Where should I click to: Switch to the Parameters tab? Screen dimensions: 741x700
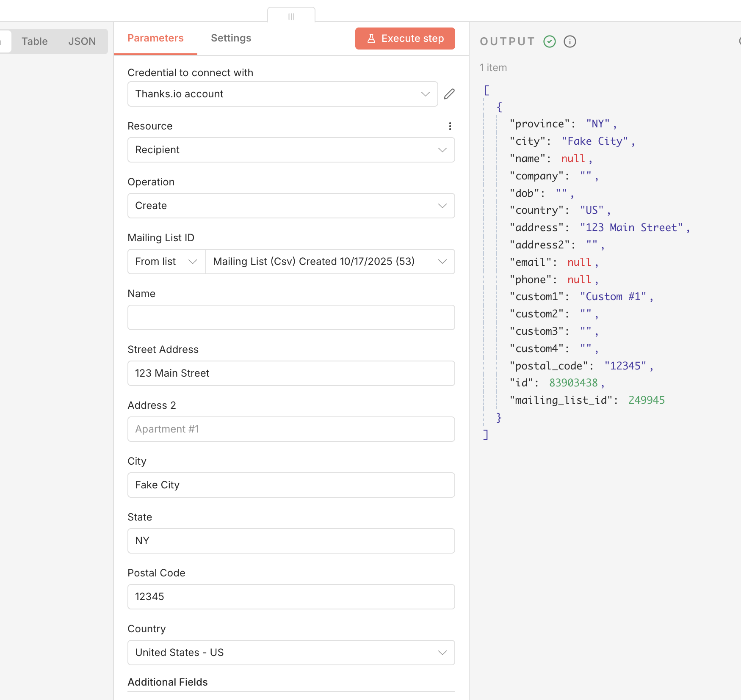[x=155, y=38]
